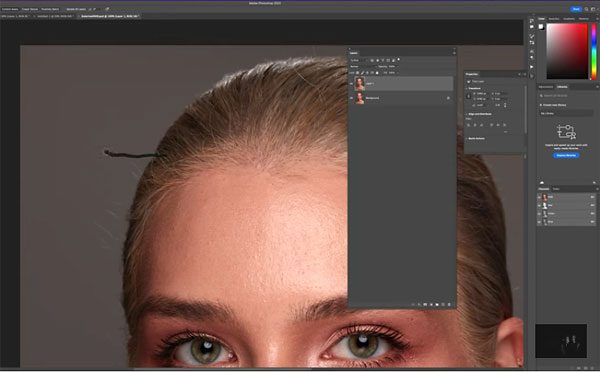Filter layers by adjustment layers icon

click(378, 60)
